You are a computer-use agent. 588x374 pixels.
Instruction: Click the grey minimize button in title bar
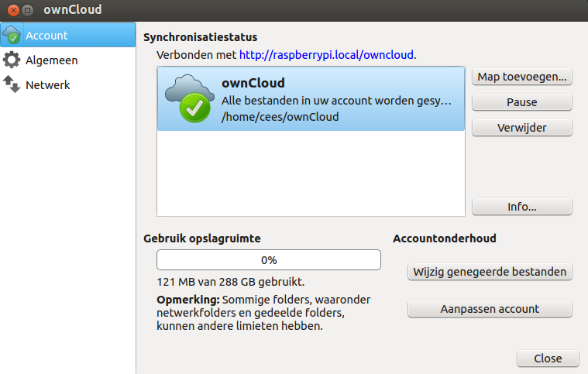tap(28, 10)
